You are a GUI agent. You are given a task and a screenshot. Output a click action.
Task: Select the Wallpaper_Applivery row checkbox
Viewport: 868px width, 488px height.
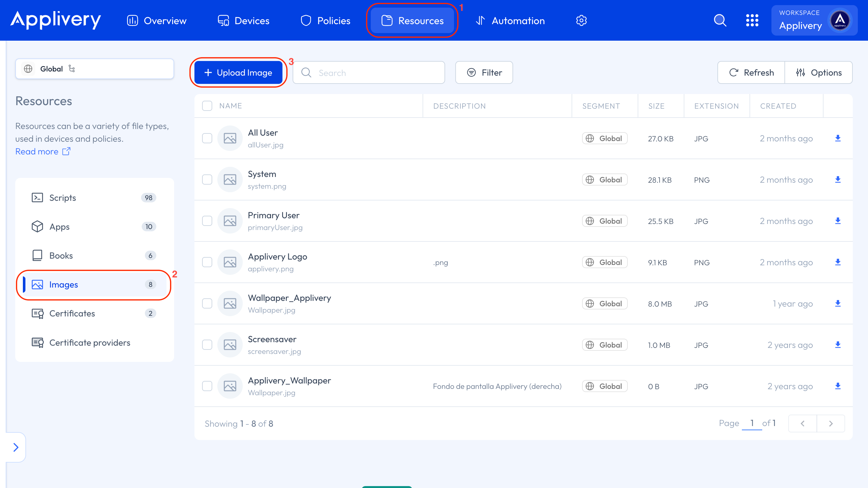(207, 303)
